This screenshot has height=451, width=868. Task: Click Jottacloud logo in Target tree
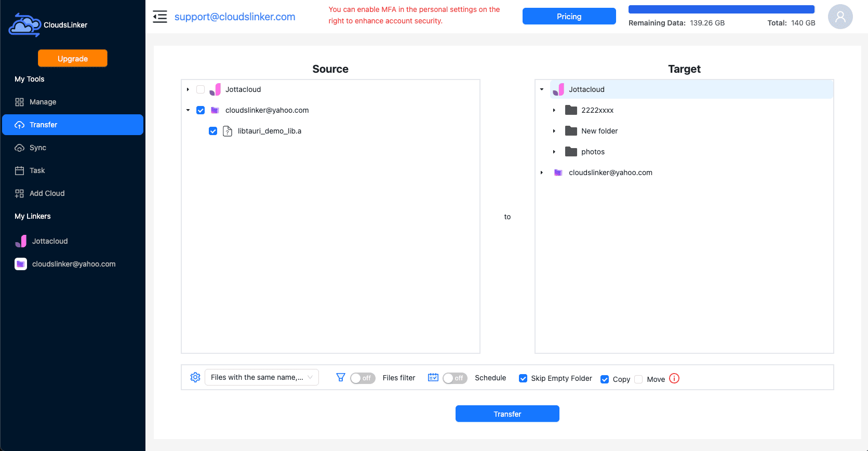[558, 89]
